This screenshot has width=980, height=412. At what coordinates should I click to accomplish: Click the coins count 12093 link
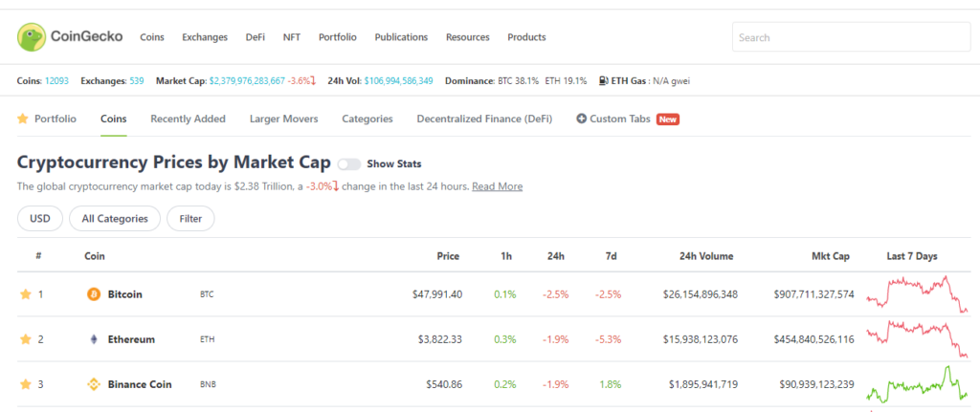pos(56,80)
